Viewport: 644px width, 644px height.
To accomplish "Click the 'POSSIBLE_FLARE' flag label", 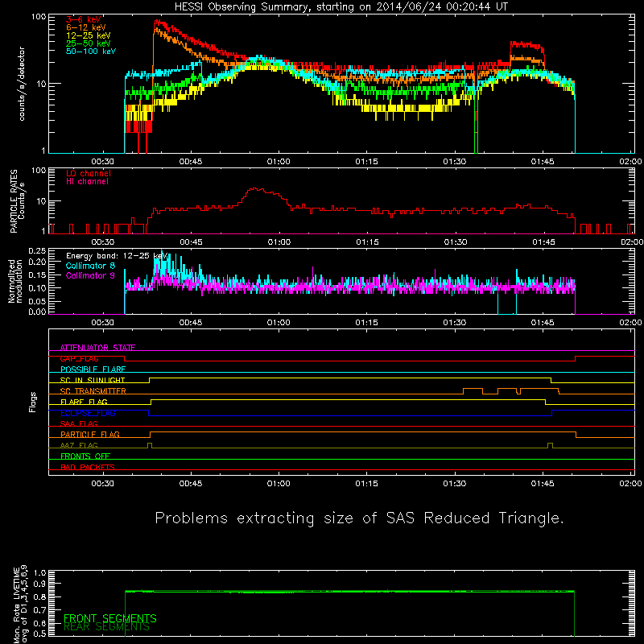I will pyautogui.click(x=93, y=369).
